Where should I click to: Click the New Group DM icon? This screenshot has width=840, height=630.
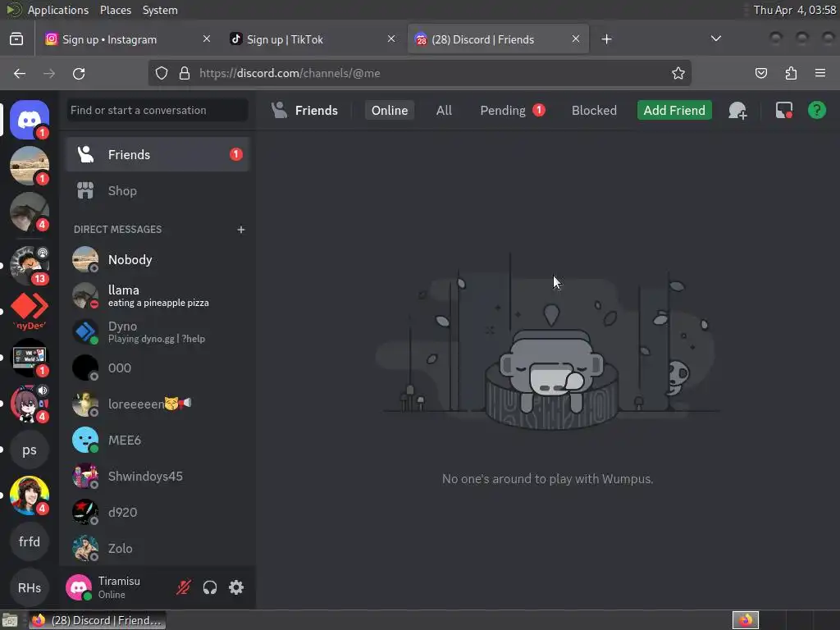(737, 111)
